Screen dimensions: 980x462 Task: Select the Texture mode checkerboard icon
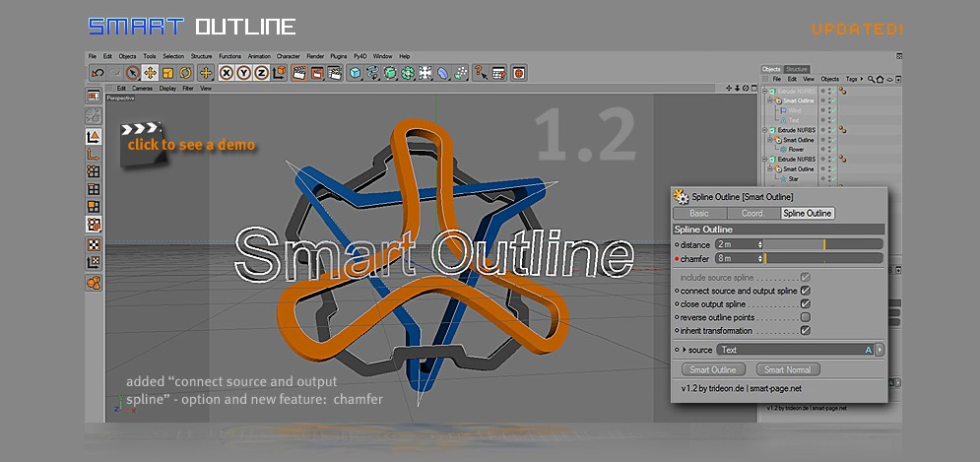pos(94,245)
